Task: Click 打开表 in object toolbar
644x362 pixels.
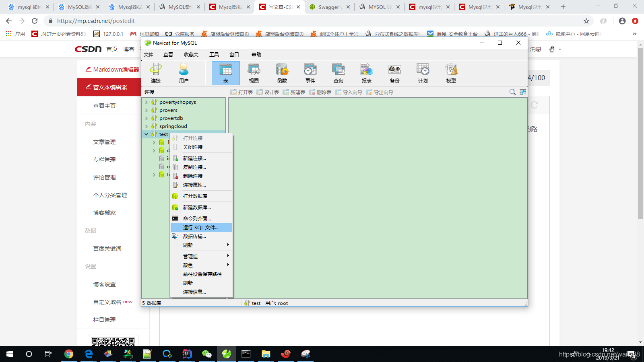Action: pyautogui.click(x=242, y=92)
